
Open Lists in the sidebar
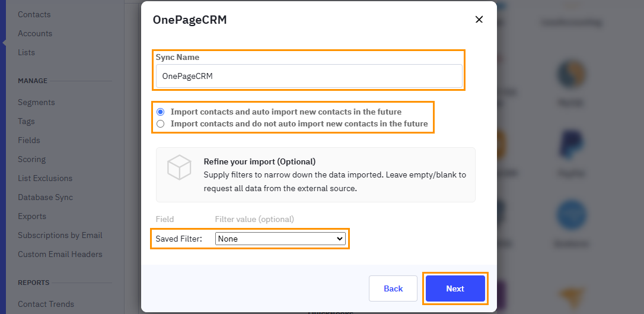[26, 52]
